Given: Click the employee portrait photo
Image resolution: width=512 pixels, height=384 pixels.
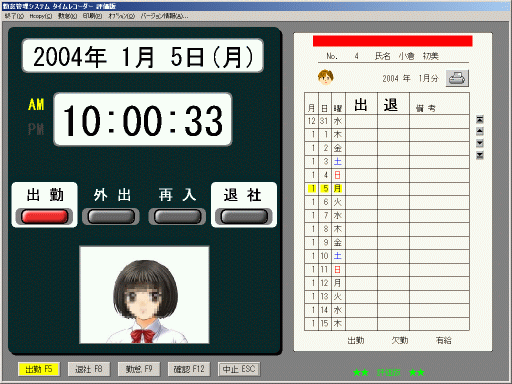Looking at the screenshot, I should point(144,295).
